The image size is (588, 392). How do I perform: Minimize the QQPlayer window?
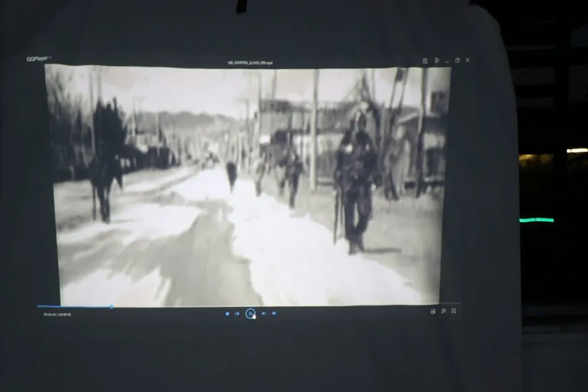click(x=447, y=61)
